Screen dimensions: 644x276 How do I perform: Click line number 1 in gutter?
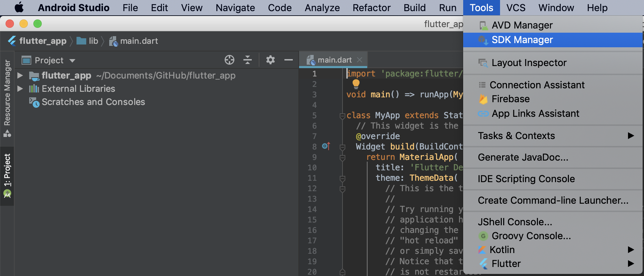pyautogui.click(x=314, y=74)
